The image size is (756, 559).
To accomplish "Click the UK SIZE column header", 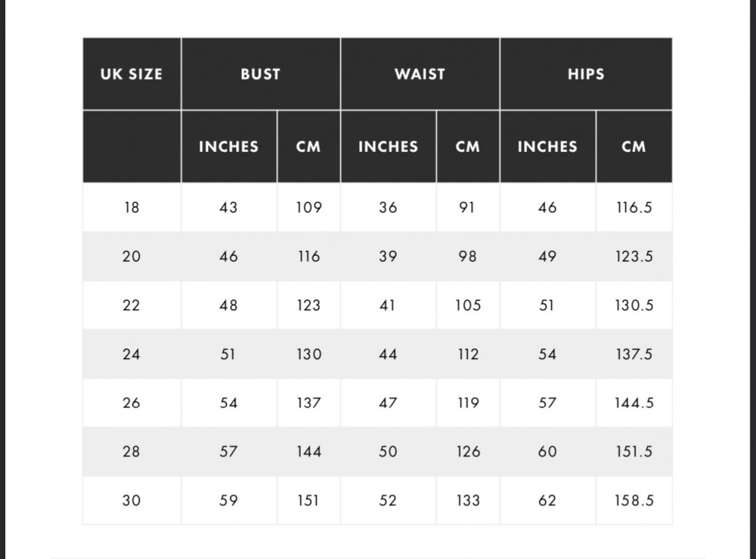I will (x=132, y=74).
